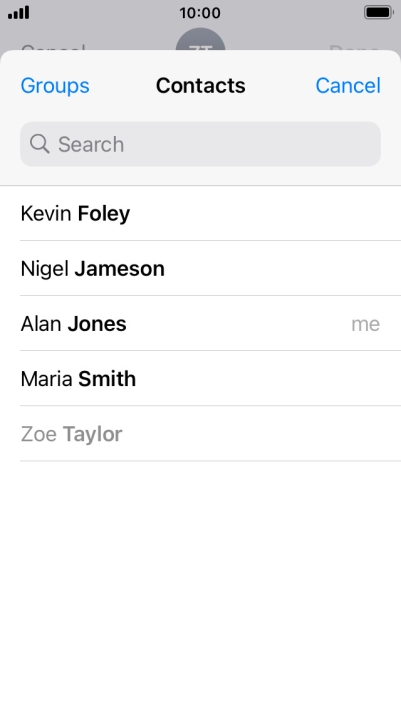Screen dimensions: 401x712
Task: Tap the "me" label beside Alan Jones
Action: click(x=366, y=324)
